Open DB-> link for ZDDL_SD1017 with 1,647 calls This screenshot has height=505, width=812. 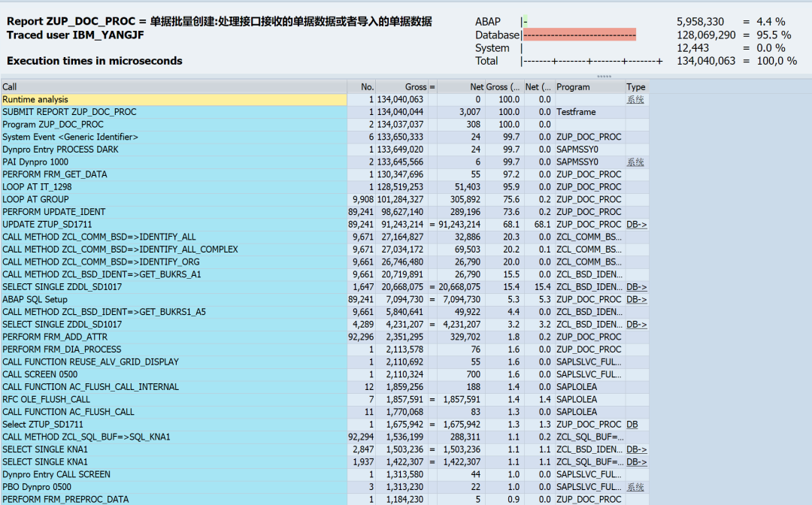(x=637, y=287)
